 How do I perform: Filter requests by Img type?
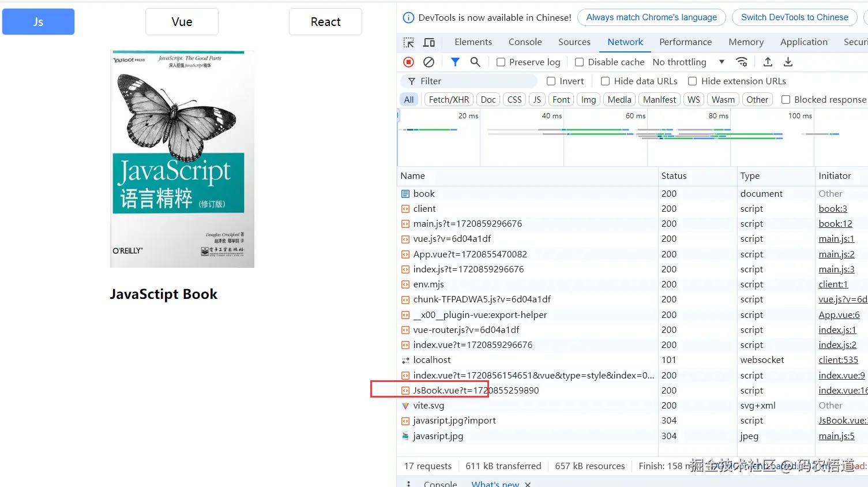(589, 100)
